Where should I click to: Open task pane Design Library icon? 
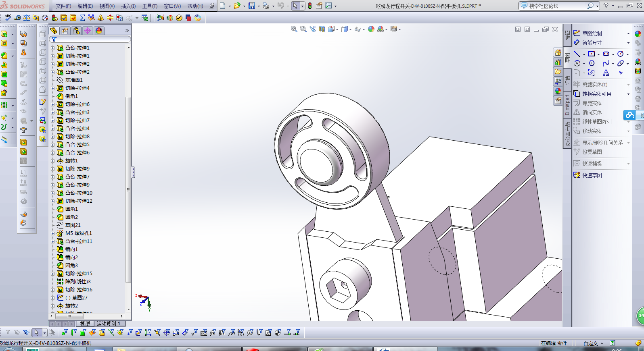558,62
